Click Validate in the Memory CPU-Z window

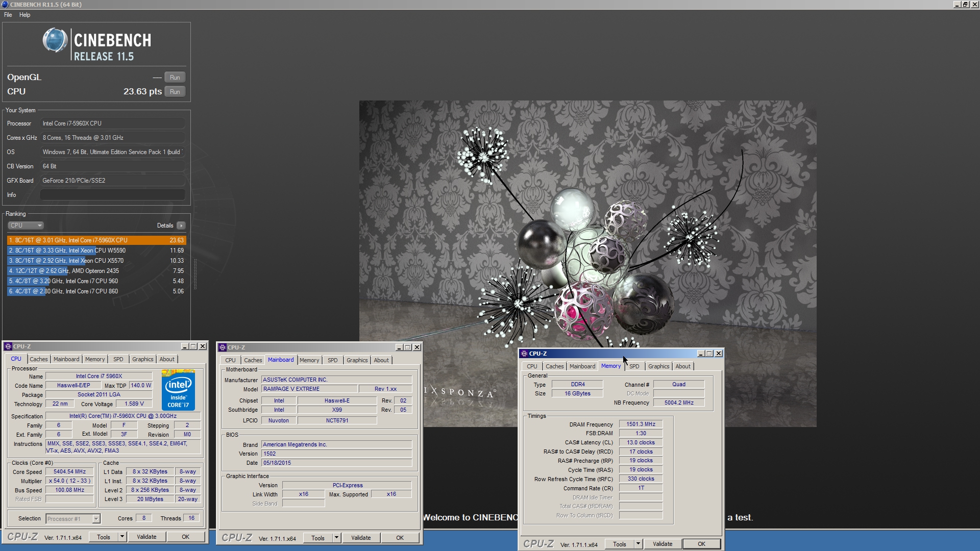663,544
